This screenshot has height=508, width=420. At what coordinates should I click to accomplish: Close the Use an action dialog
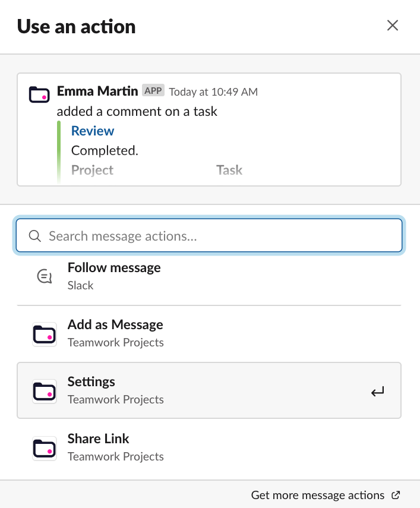393,26
